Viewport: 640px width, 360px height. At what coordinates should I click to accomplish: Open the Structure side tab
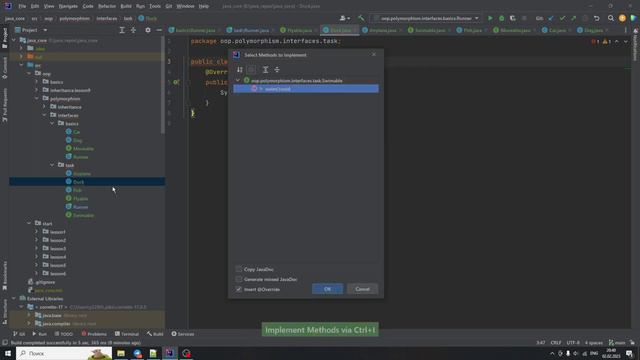coord(4,311)
